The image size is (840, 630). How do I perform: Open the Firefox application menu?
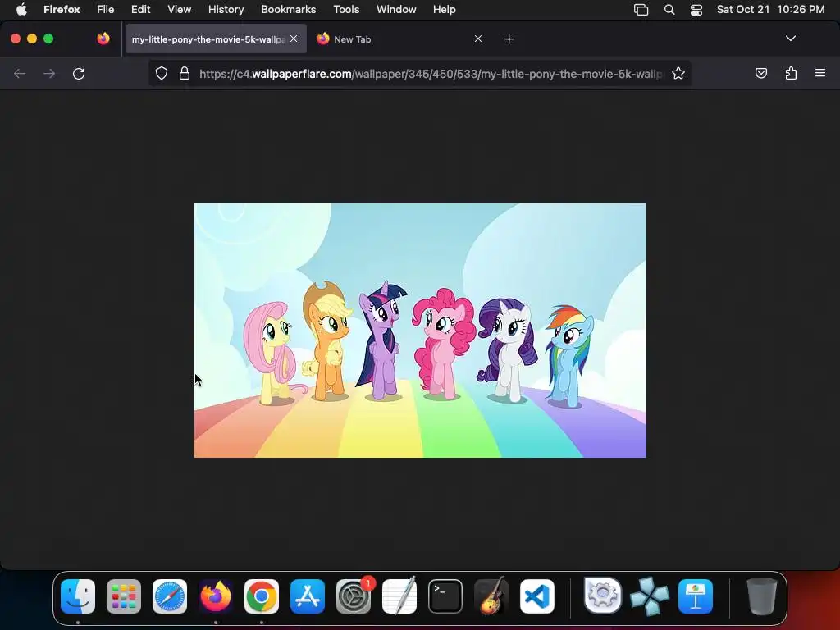(x=62, y=9)
